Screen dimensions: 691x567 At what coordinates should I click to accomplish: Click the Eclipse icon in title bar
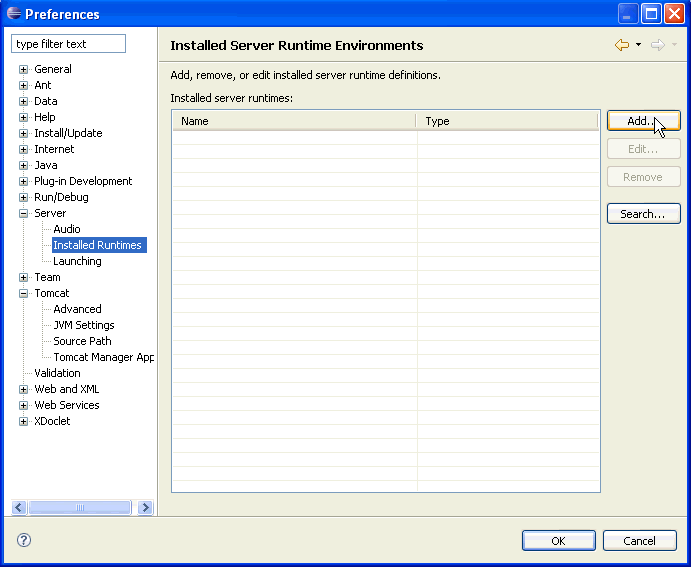tap(13, 14)
